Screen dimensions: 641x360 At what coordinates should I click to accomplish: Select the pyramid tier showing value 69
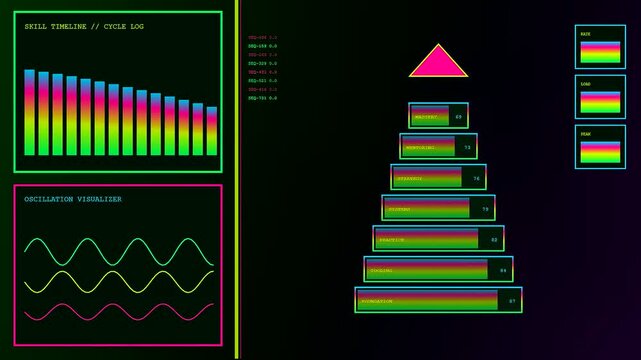click(x=438, y=116)
